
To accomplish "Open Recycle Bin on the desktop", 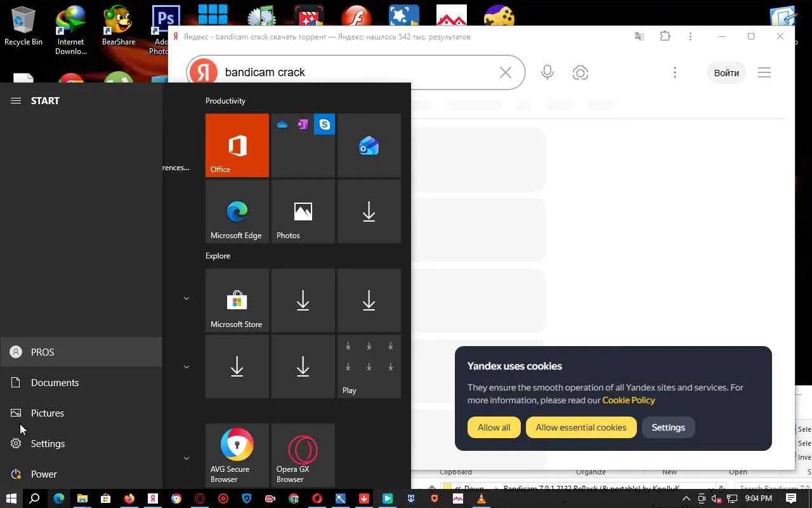I will [23, 27].
